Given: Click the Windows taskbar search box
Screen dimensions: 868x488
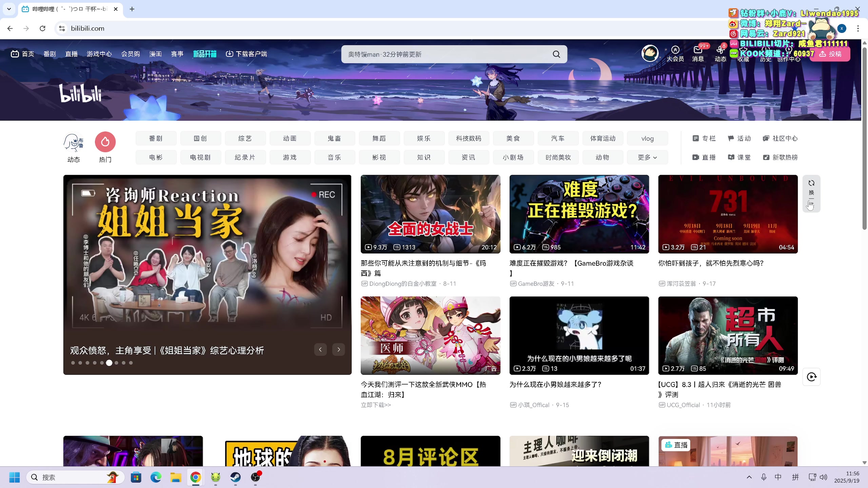Looking at the screenshot, I should coord(75,477).
